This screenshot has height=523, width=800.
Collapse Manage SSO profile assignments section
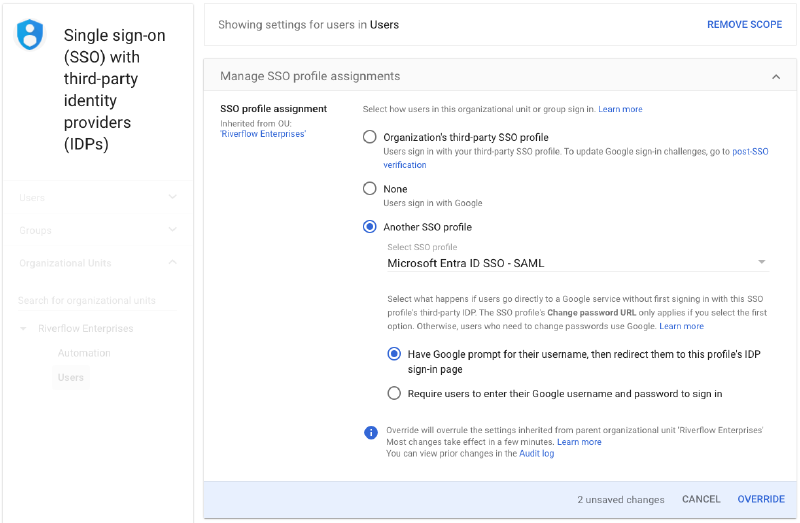coord(776,77)
